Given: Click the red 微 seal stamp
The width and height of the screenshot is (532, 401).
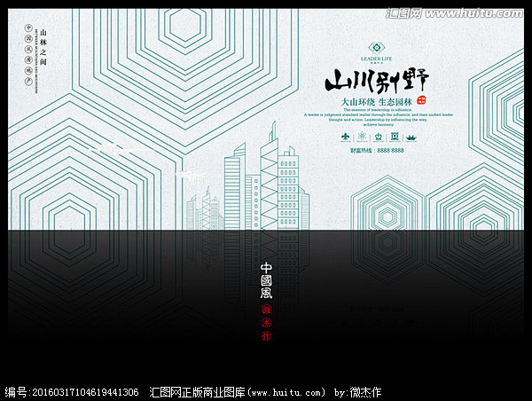Looking at the screenshot, I should (x=266, y=310).
